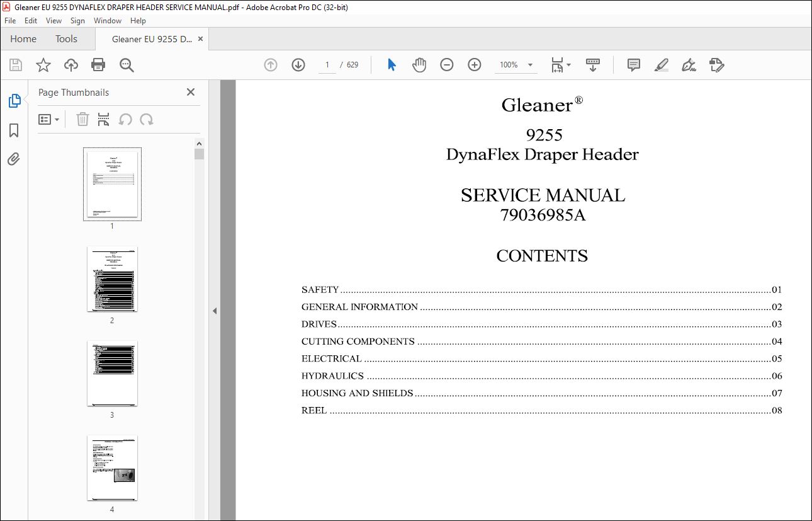This screenshot has width=812, height=521.
Task: Show the Page Thumbnails panel icon
Action: point(14,101)
